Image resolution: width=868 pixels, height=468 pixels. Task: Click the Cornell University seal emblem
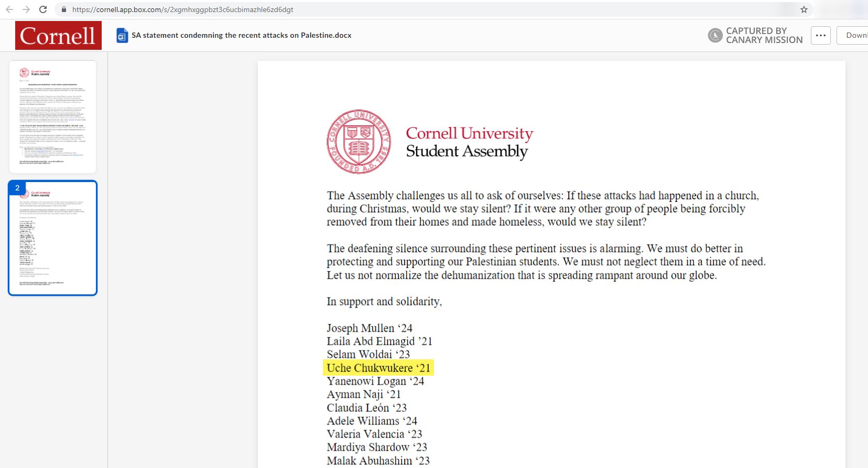coord(359,142)
